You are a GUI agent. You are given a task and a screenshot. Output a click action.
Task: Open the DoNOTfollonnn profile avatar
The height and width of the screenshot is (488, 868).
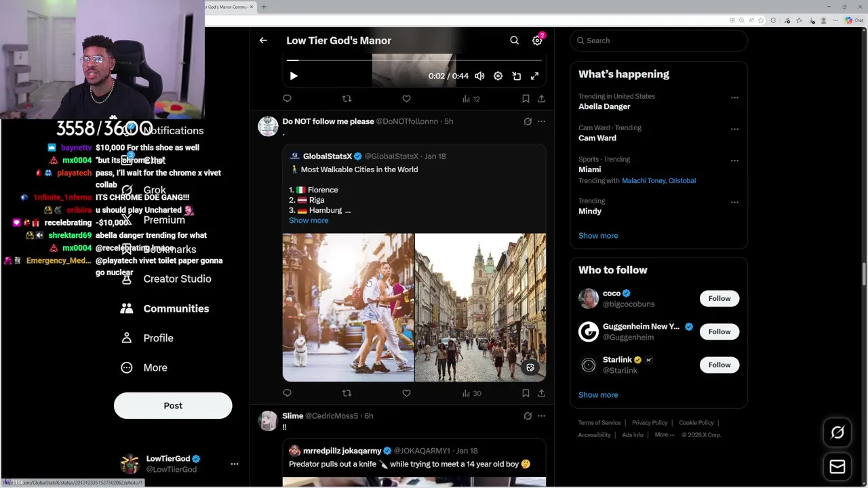click(268, 126)
